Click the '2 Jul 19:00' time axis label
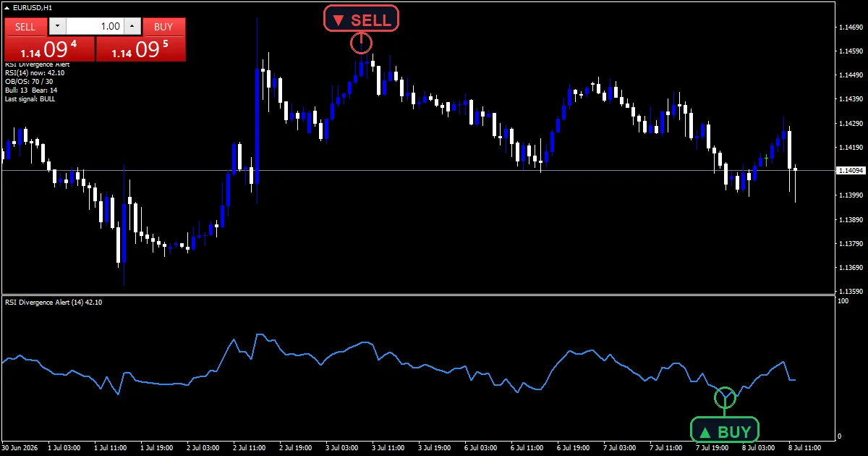Image resolution: width=868 pixels, height=456 pixels. [297, 447]
